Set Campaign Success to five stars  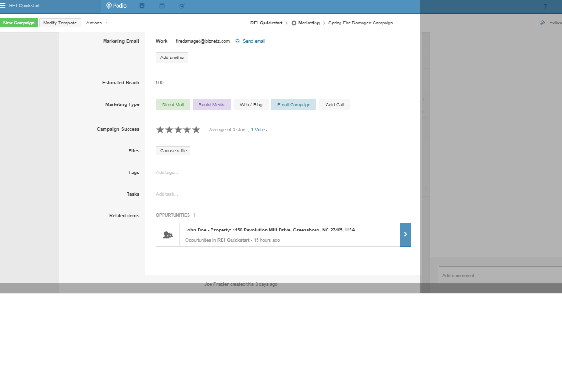(196, 130)
